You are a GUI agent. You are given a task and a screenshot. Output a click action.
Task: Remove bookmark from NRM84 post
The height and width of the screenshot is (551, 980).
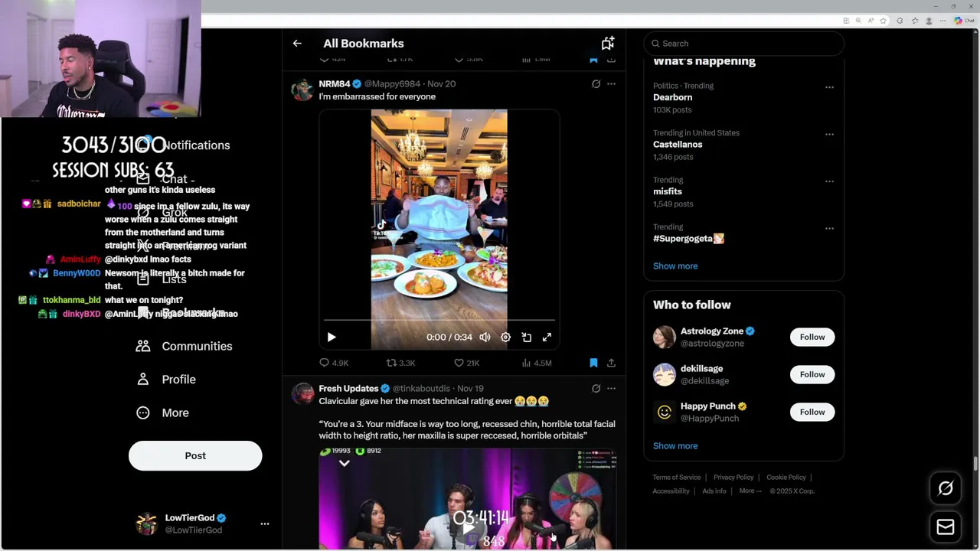[x=593, y=363]
